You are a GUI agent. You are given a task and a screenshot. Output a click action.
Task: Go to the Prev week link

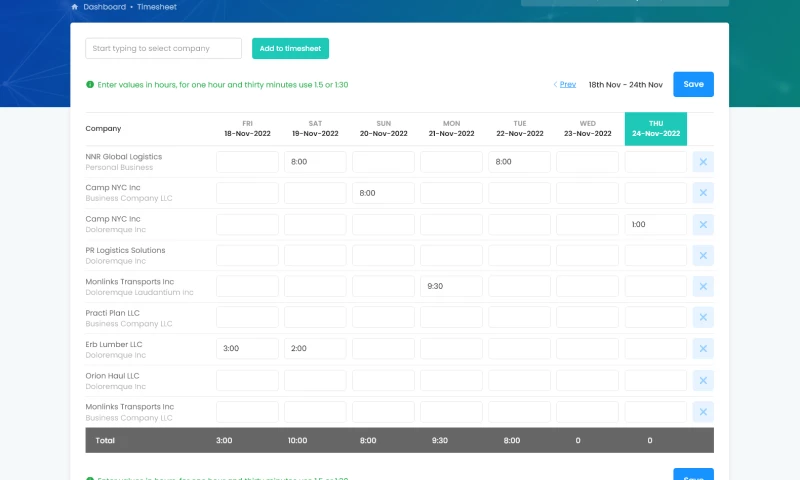567,84
